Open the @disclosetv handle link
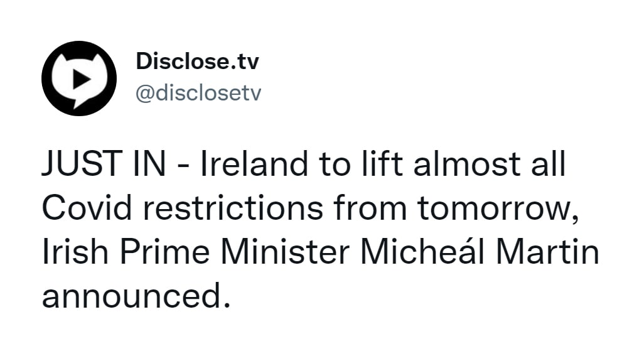This screenshot has height=356, width=644. [198, 93]
